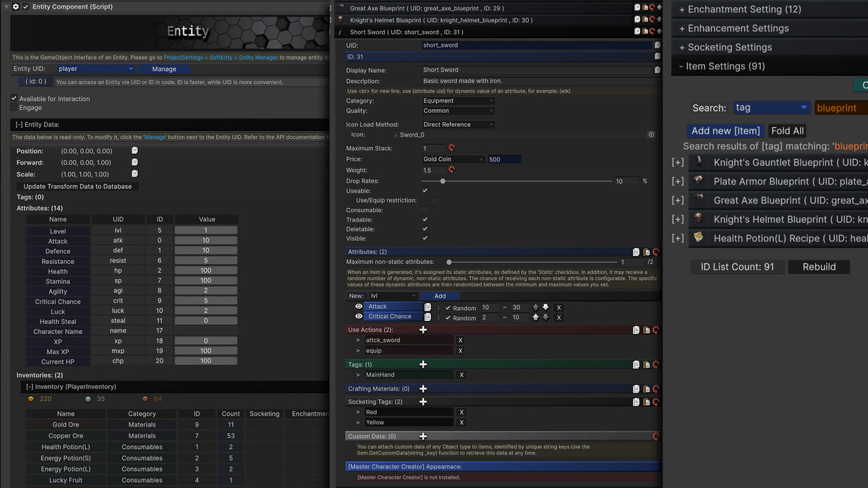The height and width of the screenshot is (488, 868).
Task: Click the refresh icon next to the Weight field
Action: coord(451,170)
